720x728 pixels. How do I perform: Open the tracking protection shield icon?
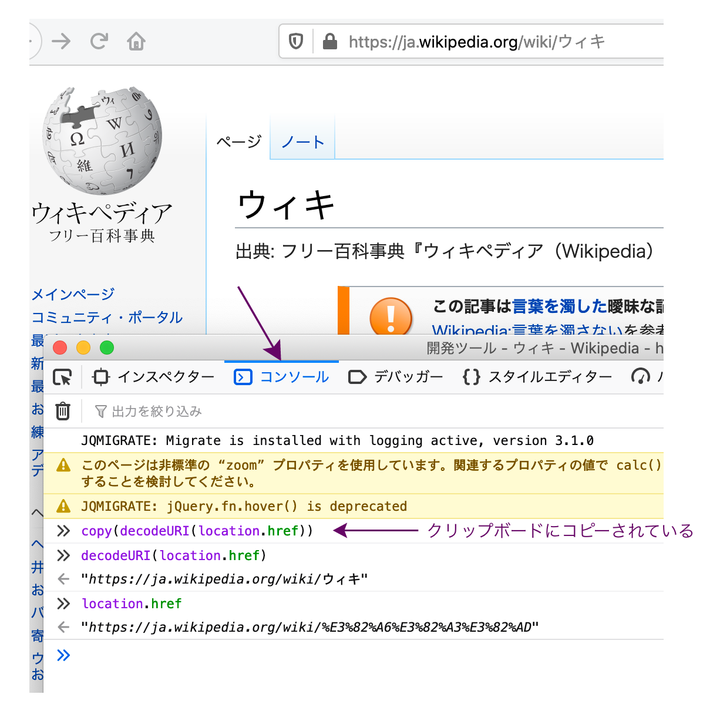296,42
